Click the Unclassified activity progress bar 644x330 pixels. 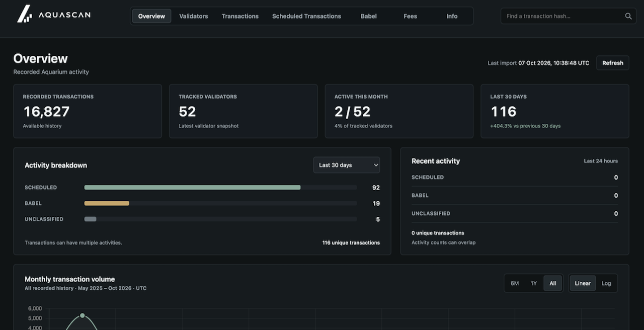(x=220, y=219)
